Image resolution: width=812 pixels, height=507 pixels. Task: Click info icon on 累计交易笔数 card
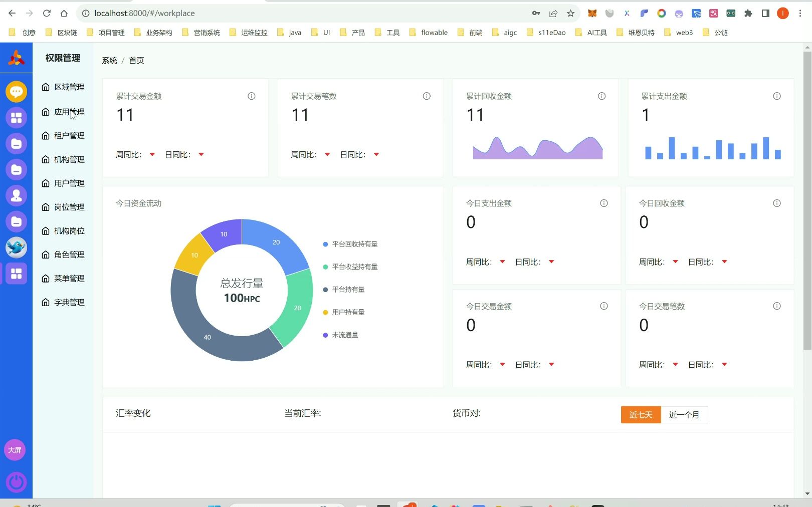click(x=427, y=96)
